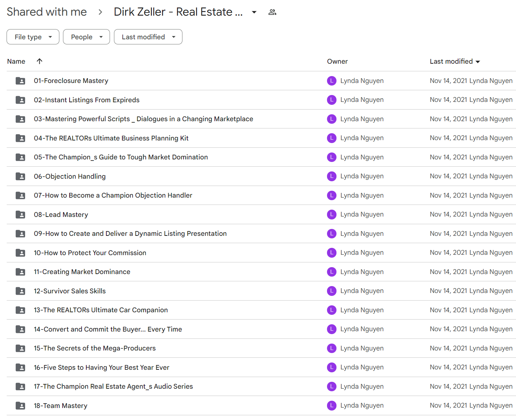Select the 10-How to Protect Your Commission folder icon
The width and height of the screenshot is (516, 420).
point(20,253)
